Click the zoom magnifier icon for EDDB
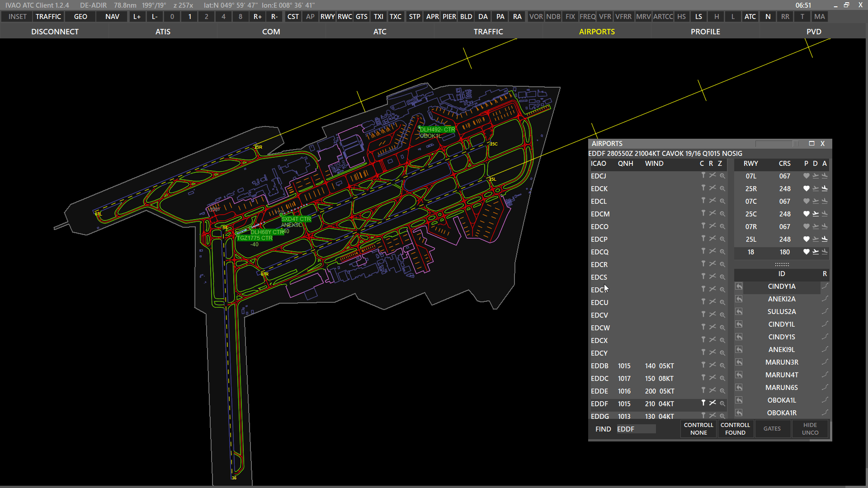 coord(722,366)
